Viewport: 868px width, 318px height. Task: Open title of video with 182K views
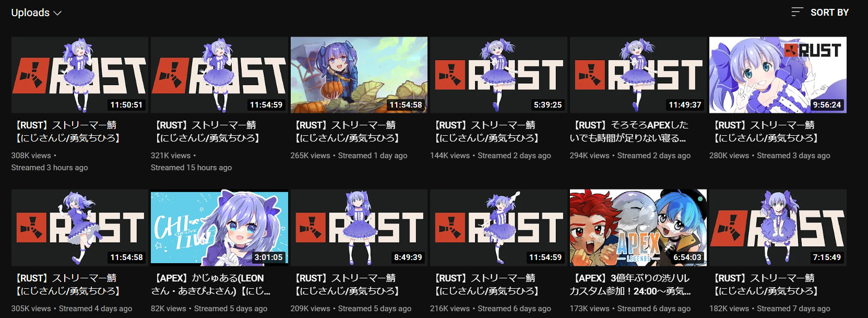coord(764,285)
